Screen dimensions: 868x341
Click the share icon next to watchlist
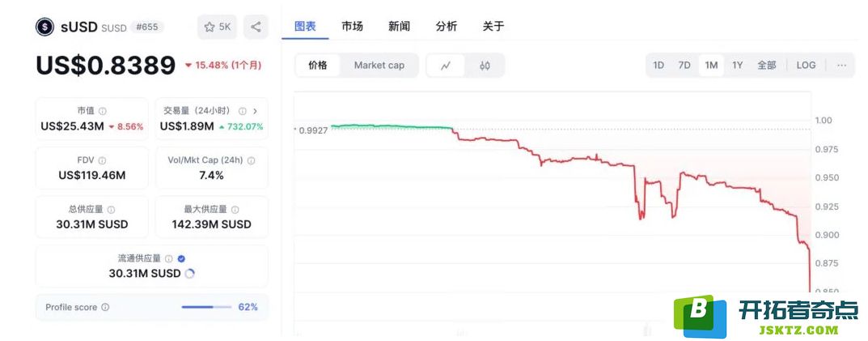[x=256, y=27]
